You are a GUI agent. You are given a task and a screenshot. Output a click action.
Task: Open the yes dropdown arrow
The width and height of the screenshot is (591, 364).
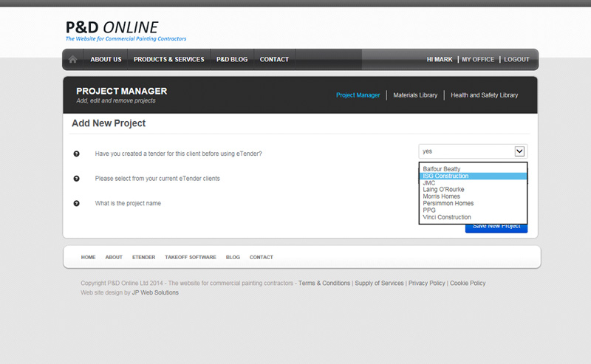519,151
